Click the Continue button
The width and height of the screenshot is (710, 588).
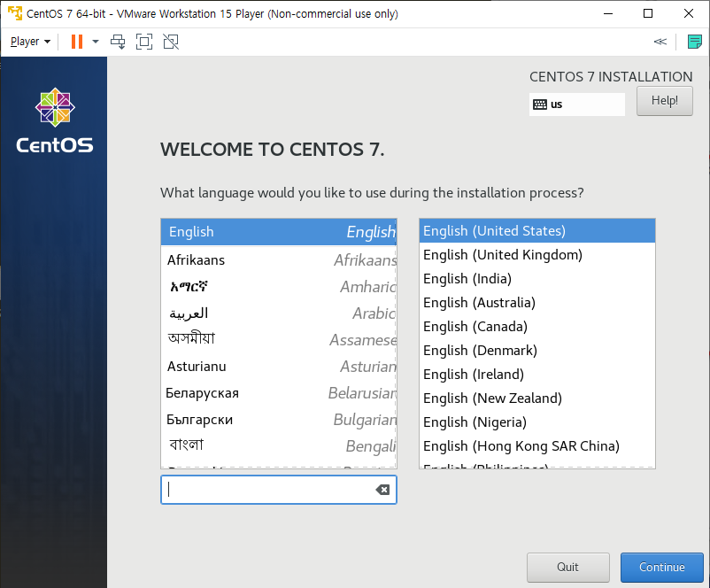661,567
